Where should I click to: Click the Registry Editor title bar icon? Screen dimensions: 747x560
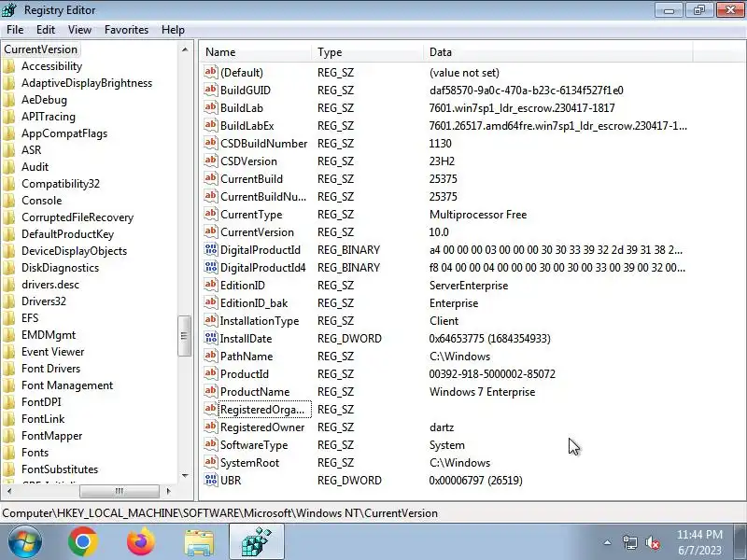pos(9,9)
